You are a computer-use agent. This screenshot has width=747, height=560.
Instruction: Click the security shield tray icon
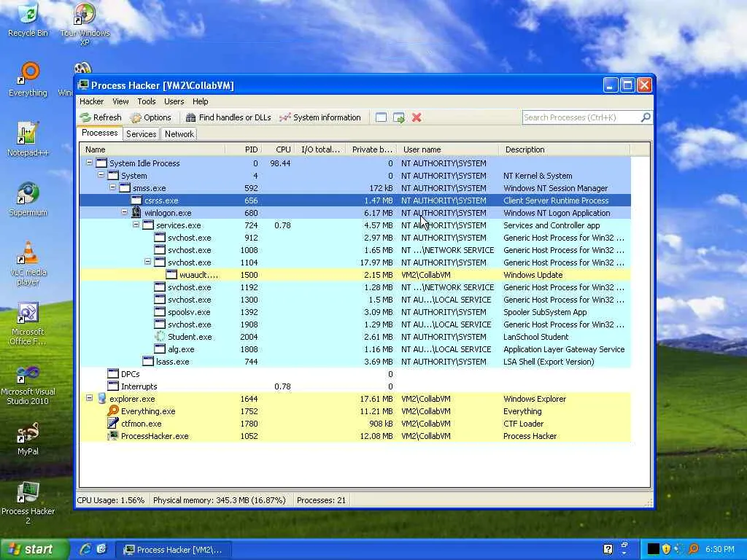pos(667,549)
